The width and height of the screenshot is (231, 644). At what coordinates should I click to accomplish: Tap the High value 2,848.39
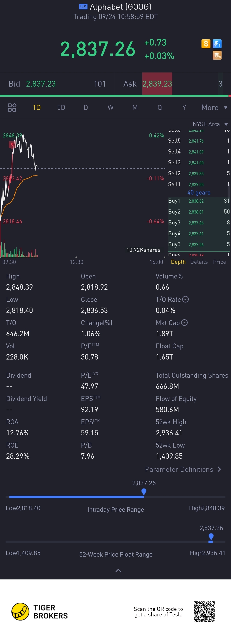19,287
